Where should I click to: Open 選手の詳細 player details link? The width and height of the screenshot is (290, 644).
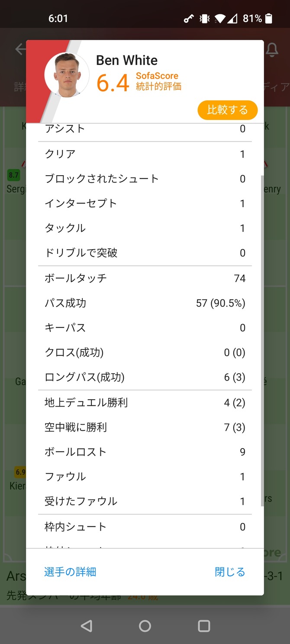pyautogui.click(x=70, y=572)
